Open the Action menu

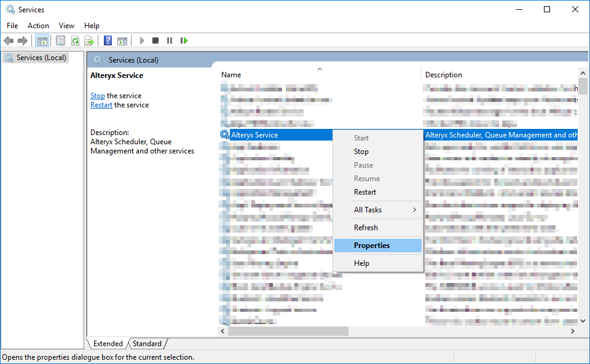tap(38, 26)
